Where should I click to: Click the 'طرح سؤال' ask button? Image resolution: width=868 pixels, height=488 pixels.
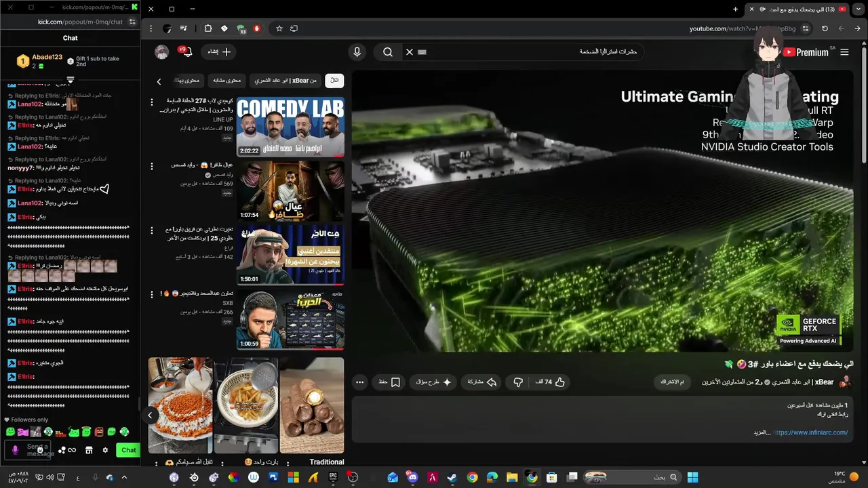point(433,382)
